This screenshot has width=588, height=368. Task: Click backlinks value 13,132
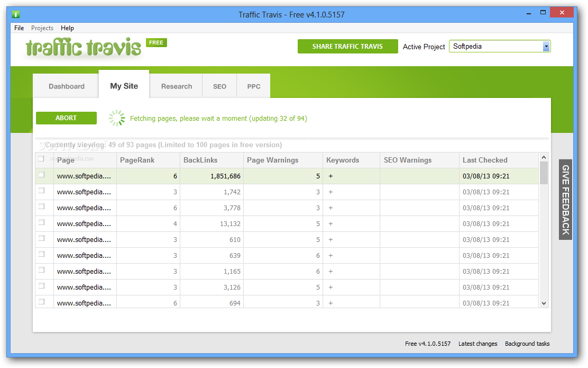(x=230, y=224)
